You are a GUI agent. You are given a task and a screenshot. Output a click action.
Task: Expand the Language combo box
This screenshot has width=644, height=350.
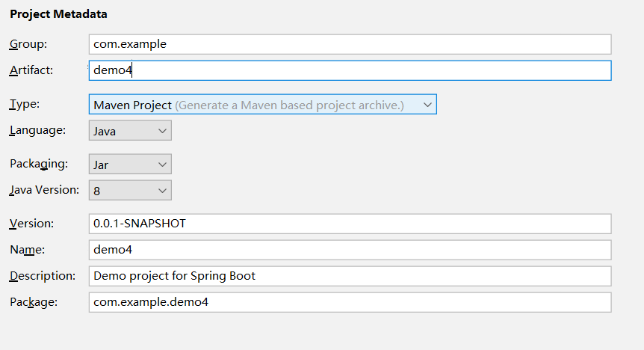coord(130,131)
